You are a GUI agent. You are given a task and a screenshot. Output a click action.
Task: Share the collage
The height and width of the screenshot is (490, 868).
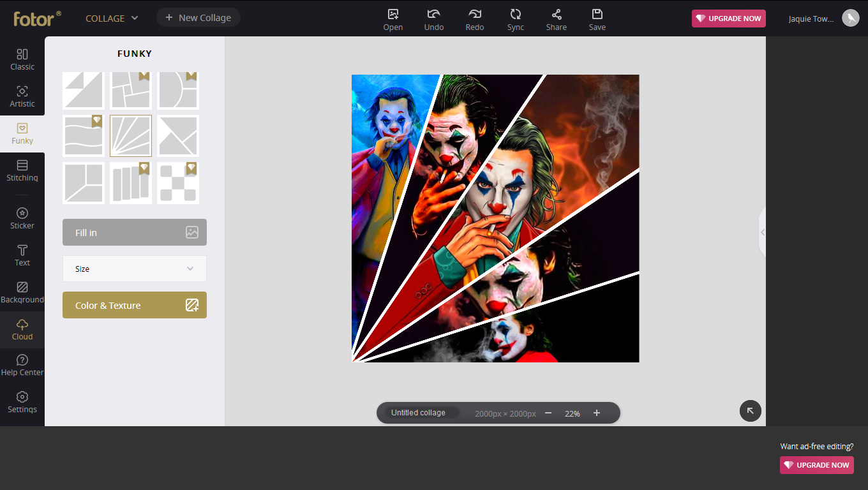coord(557,19)
